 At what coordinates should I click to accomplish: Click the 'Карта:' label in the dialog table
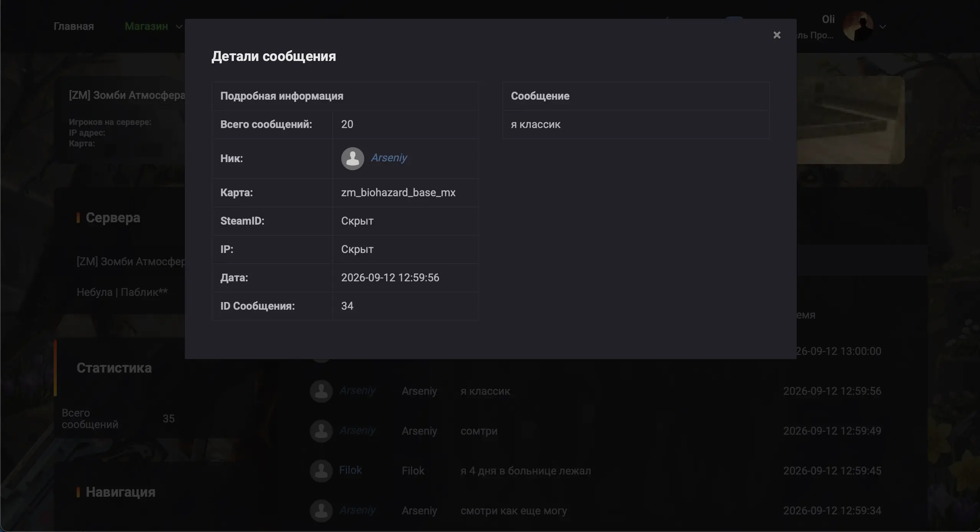[x=237, y=192]
